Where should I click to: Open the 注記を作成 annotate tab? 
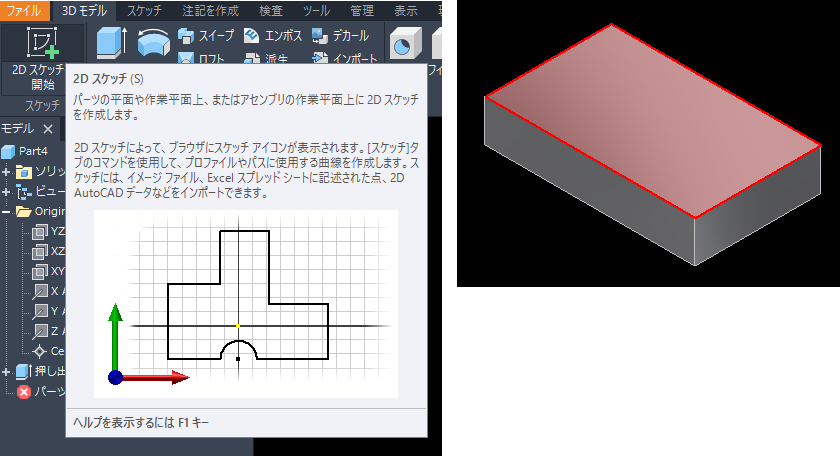coord(211,11)
